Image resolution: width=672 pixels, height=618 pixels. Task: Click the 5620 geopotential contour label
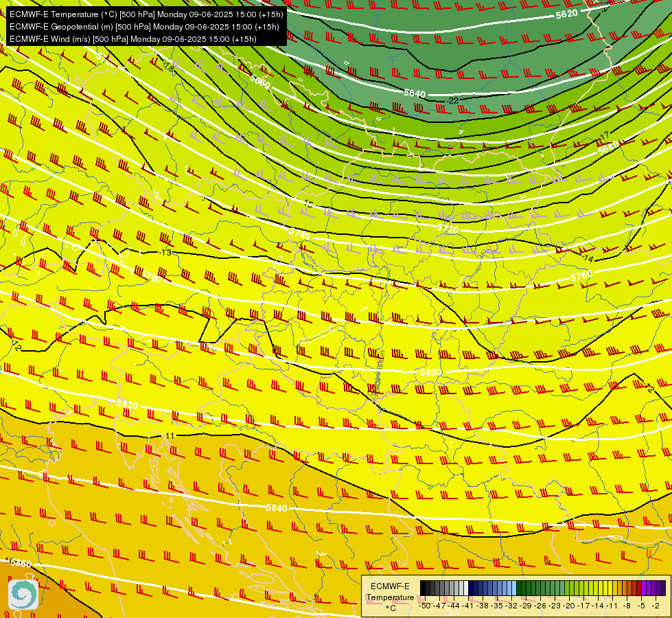(x=566, y=14)
